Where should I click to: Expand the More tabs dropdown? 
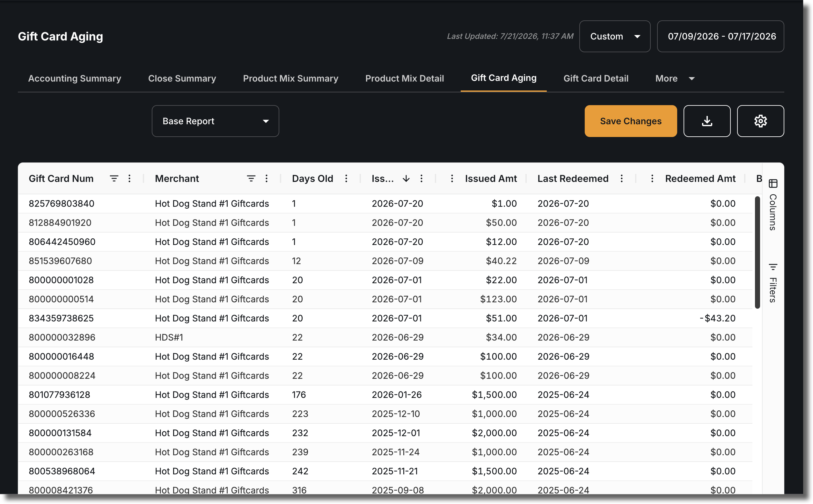point(675,79)
